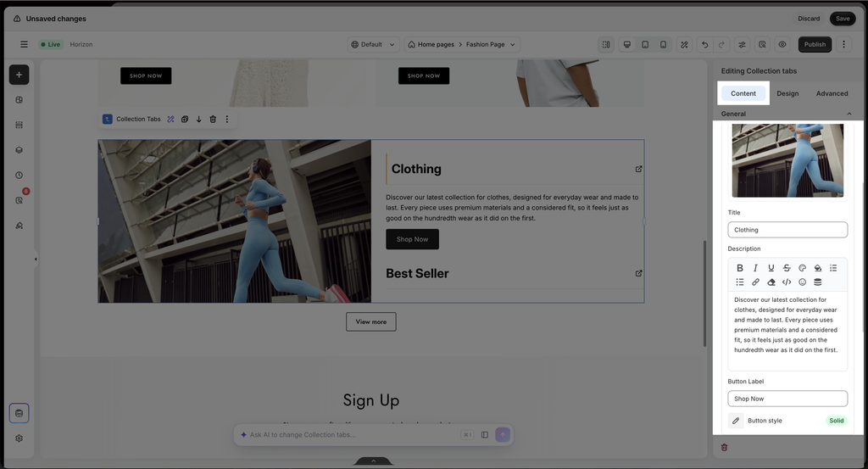The height and width of the screenshot is (469, 868).
Task: Open the Clothing tab external link
Action: pos(639,169)
